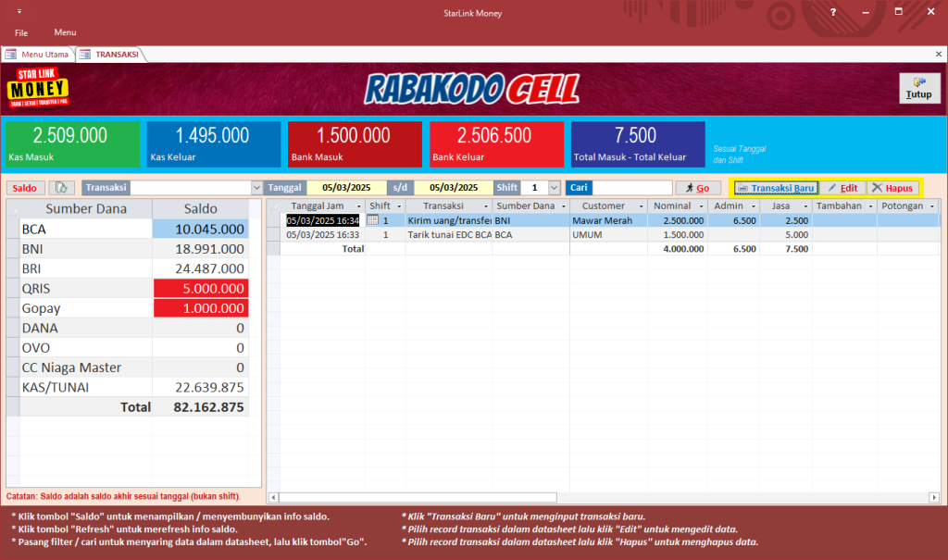Open the Shift dropdown arrow
948x560 pixels.
point(554,188)
